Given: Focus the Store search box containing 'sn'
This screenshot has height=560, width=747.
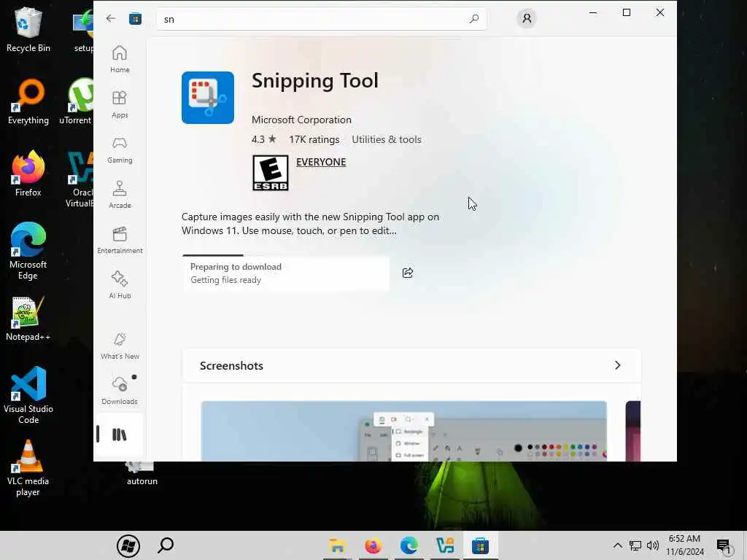Looking at the screenshot, I should pyautogui.click(x=322, y=19).
